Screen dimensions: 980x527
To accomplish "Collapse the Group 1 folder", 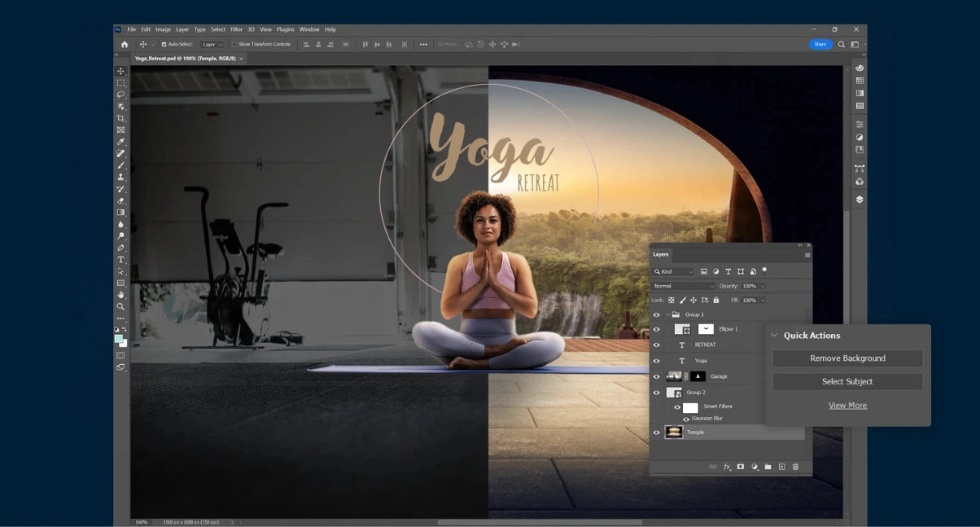I will click(x=667, y=314).
